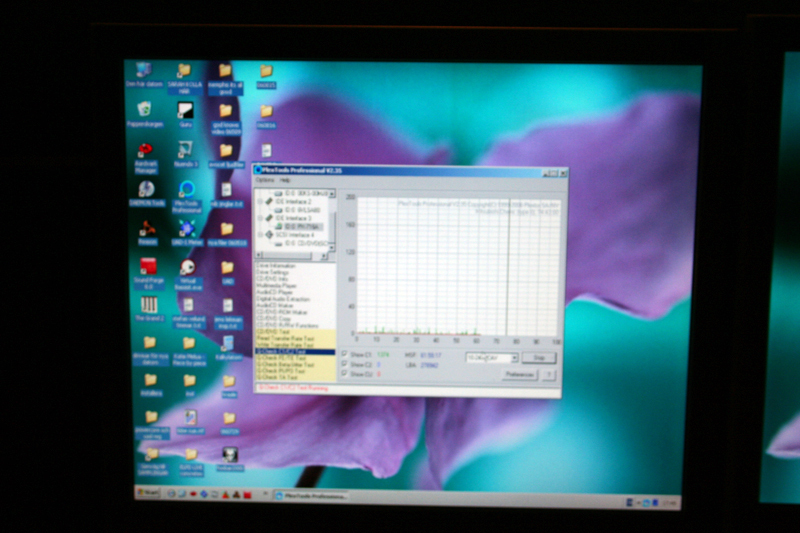Collapse the SCSI Interface 4 tree node
The image size is (800, 533).
pos(260,235)
